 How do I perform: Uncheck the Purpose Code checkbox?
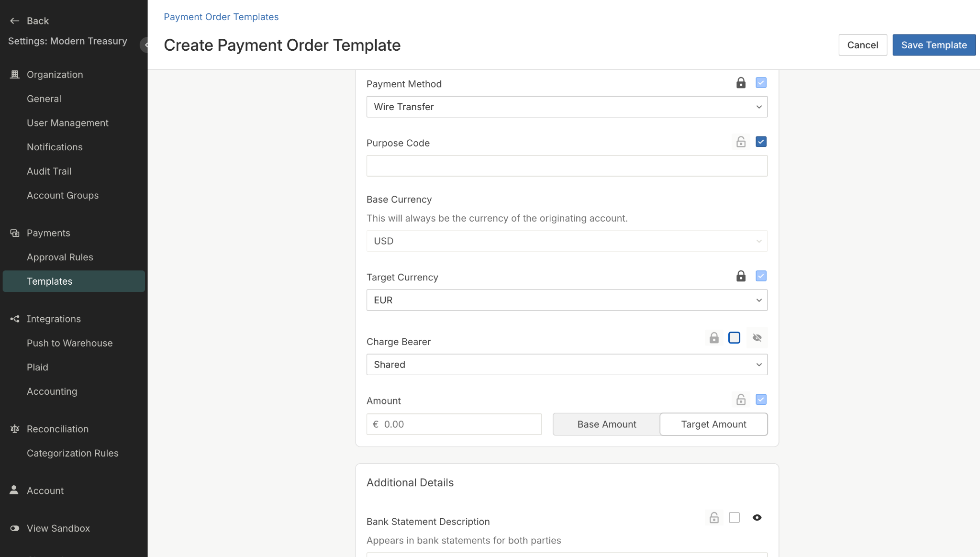(761, 142)
